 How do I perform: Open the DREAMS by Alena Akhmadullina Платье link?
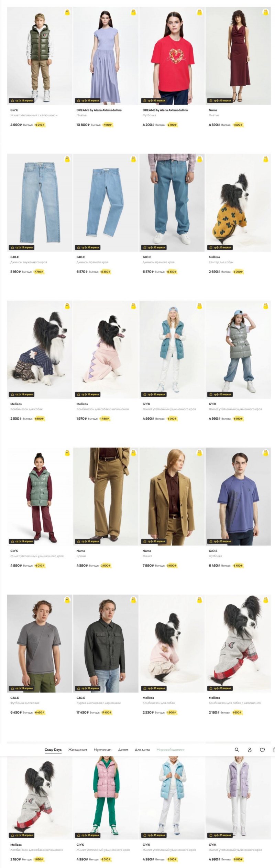coord(99,112)
